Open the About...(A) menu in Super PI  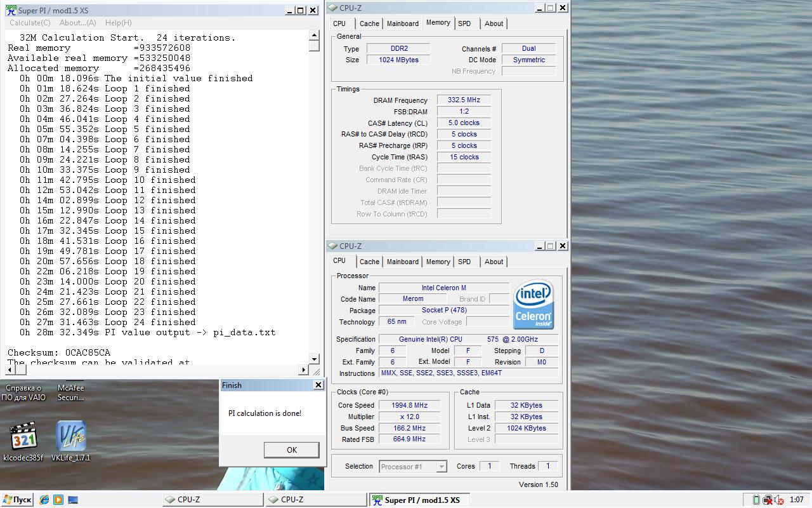coord(78,23)
